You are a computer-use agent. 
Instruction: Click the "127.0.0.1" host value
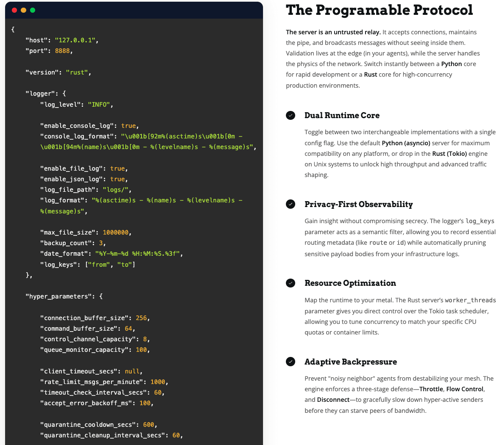point(75,40)
